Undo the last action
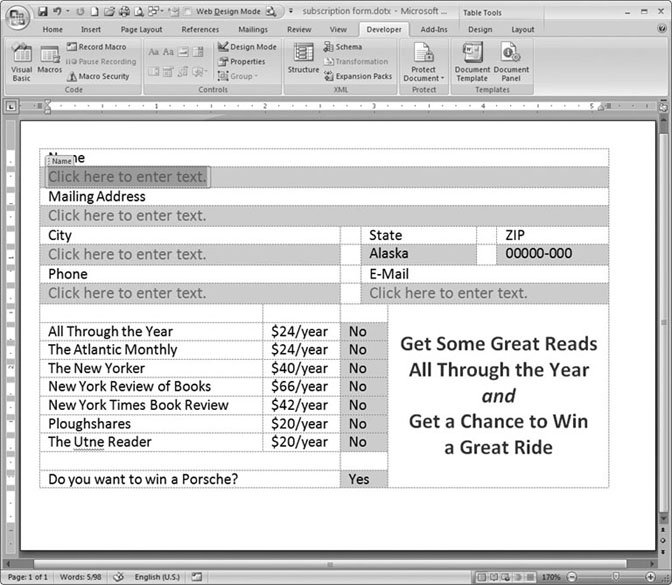672x585 pixels. click(x=57, y=12)
